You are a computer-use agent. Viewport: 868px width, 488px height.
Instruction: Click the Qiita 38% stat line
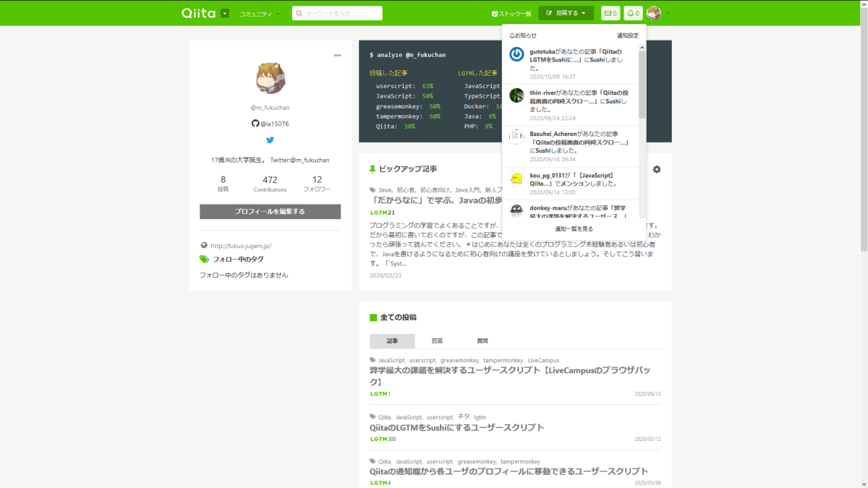395,127
